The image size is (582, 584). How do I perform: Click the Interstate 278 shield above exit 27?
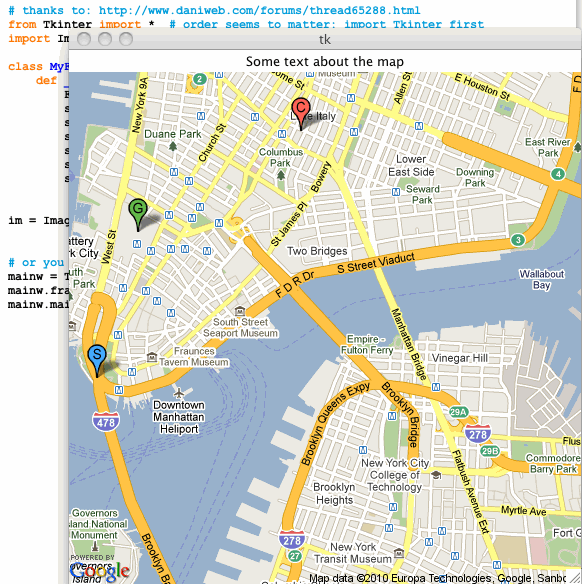pos(292,540)
